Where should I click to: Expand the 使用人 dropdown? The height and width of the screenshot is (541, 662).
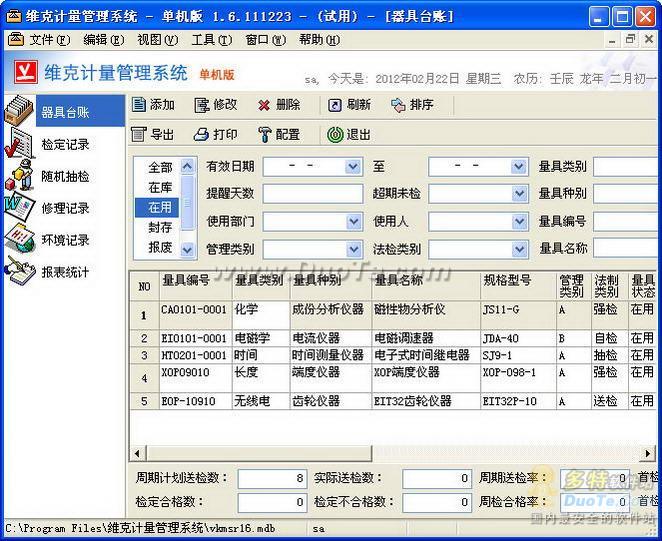tap(518, 221)
